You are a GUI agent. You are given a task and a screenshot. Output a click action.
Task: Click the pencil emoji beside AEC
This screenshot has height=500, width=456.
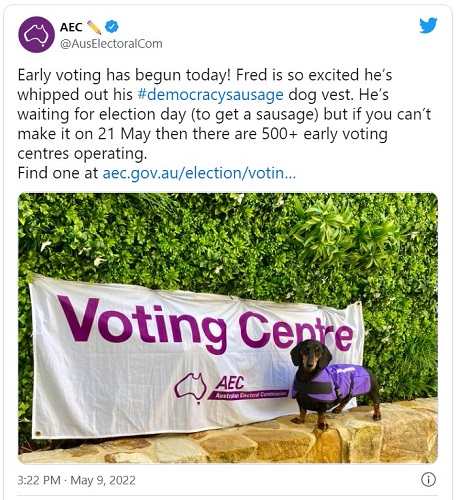94,27
